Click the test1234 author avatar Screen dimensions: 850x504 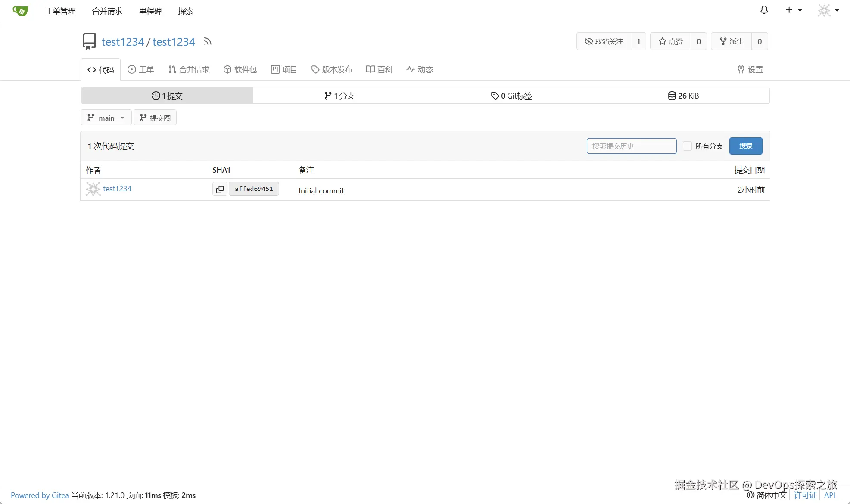[x=93, y=189]
